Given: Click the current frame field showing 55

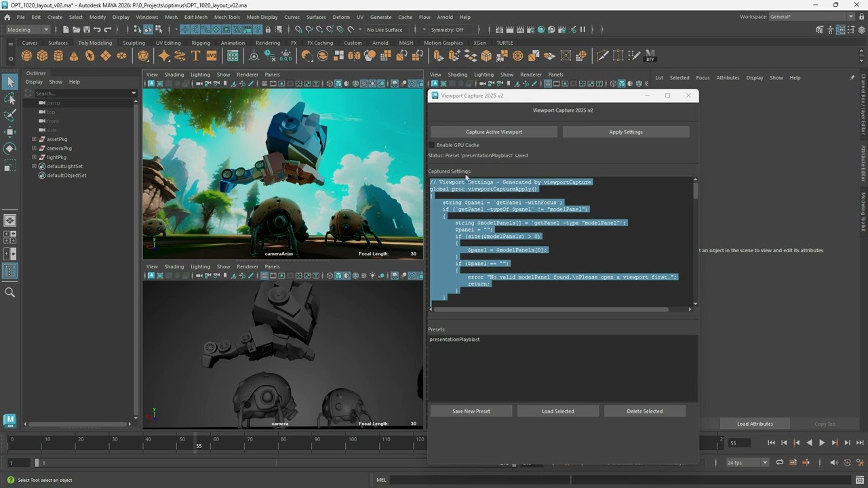Looking at the screenshot, I should coord(739,443).
